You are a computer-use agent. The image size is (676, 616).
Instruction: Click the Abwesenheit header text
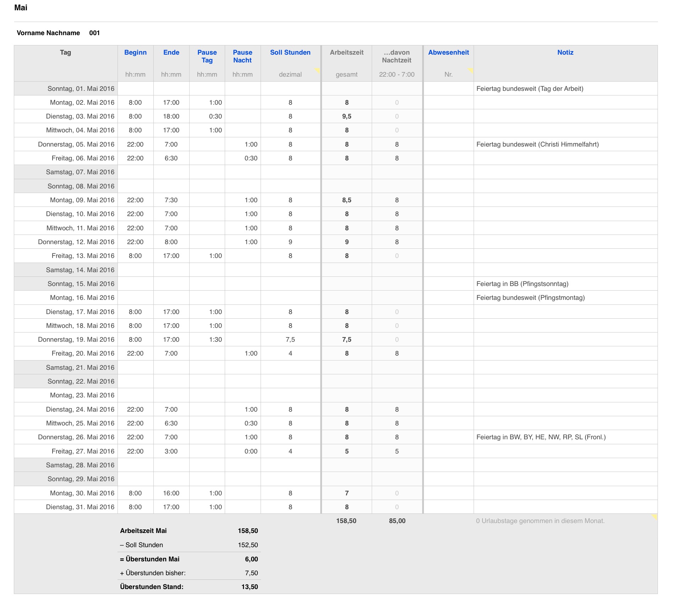(x=448, y=53)
